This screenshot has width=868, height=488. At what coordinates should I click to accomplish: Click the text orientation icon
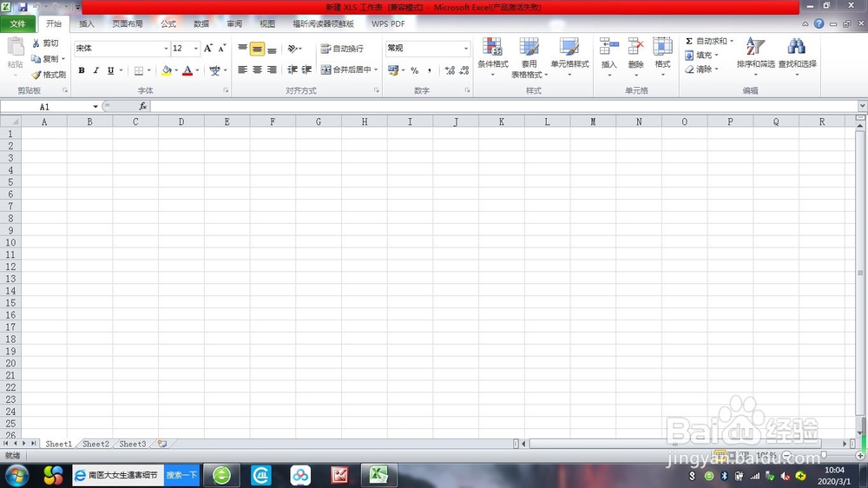pyautogui.click(x=293, y=49)
